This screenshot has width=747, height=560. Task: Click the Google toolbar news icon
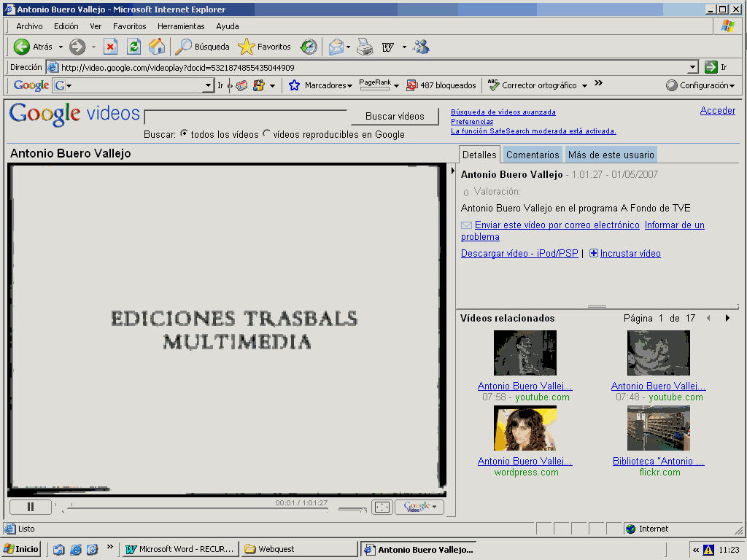242,86
